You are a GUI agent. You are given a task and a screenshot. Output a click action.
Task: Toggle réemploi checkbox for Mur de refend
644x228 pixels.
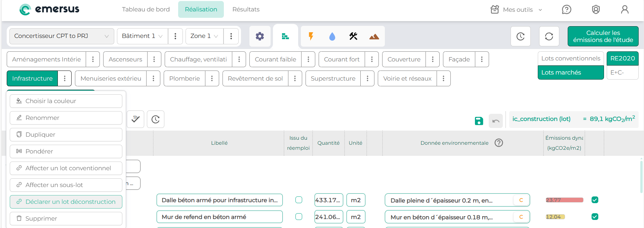tap(299, 217)
